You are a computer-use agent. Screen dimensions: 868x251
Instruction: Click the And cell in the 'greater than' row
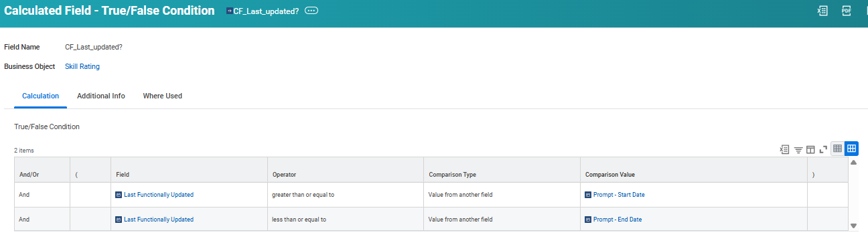(x=42, y=195)
